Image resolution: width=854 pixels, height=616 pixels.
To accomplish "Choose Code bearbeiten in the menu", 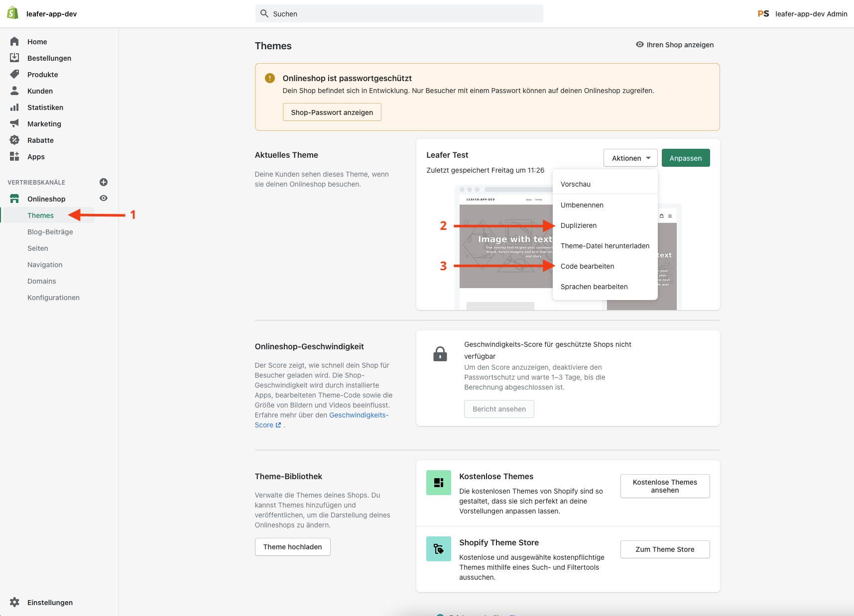I will click(588, 266).
